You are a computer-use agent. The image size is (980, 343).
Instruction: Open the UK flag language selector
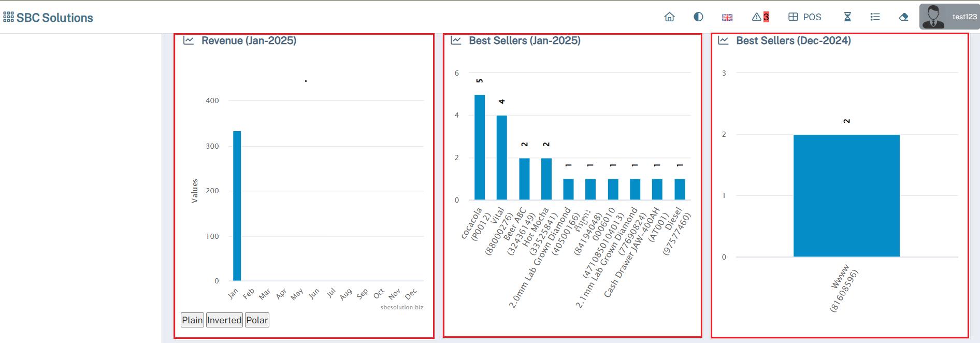(727, 18)
